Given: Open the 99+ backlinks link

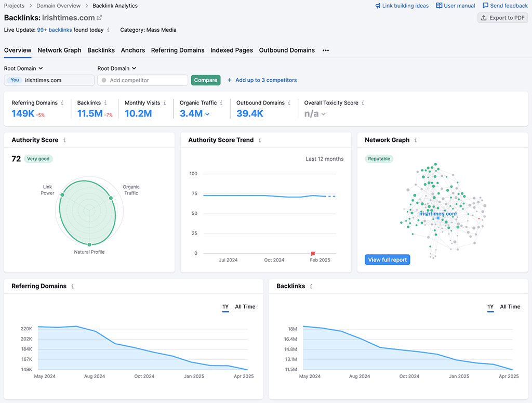Looking at the screenshot, I should pyautogui.click(x=54, y=30).
